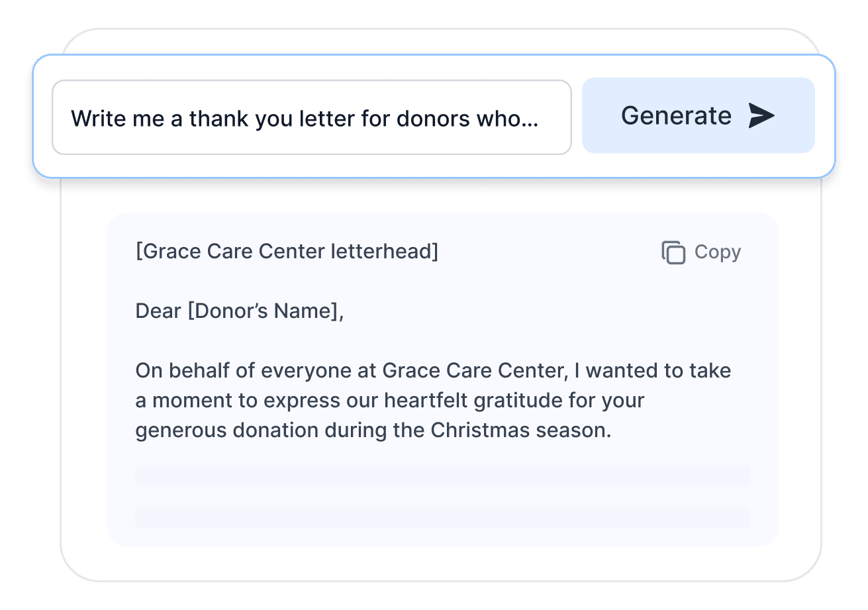Click the words 'generous donation'

click(226, 431)
